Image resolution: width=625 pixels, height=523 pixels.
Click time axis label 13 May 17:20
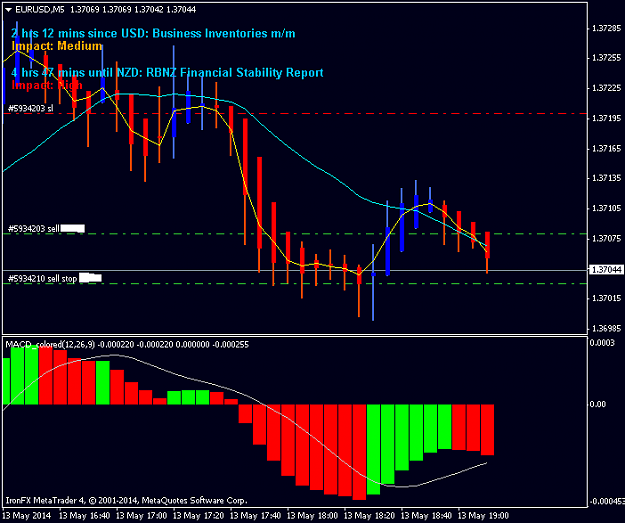[199, 516]
